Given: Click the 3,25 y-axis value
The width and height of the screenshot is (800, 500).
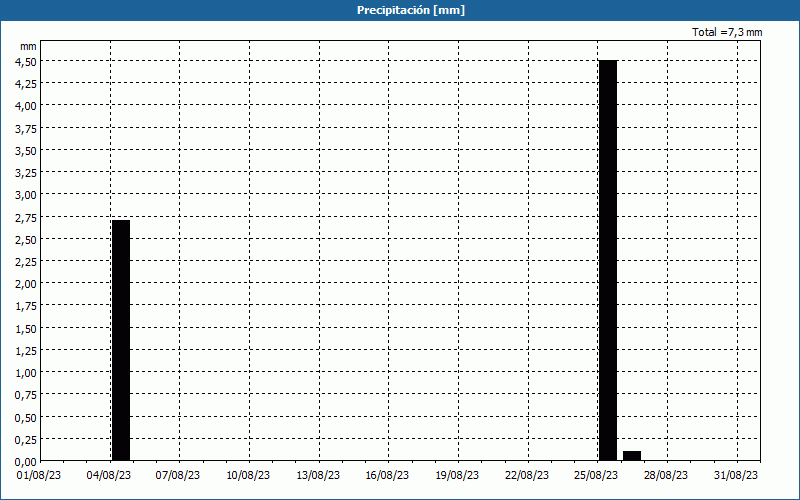Looking at the screenshot, I should click(26, 173).
